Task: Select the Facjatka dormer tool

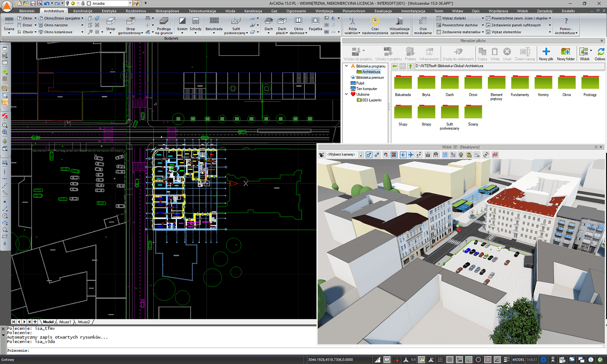Action: 315,24
